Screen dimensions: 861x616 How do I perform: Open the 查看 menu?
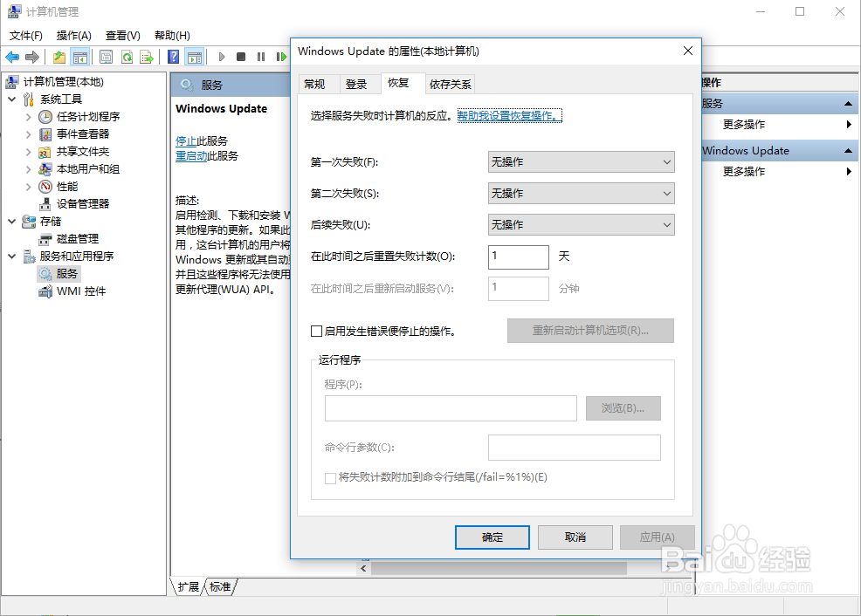coord(121,36)
